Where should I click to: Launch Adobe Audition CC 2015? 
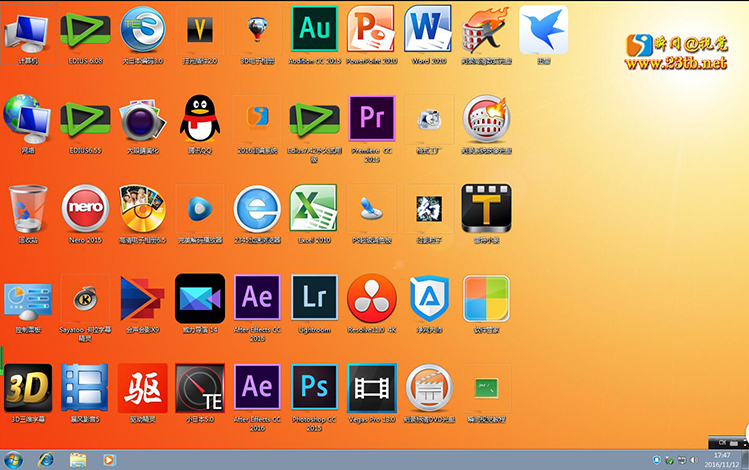point(314,29)
